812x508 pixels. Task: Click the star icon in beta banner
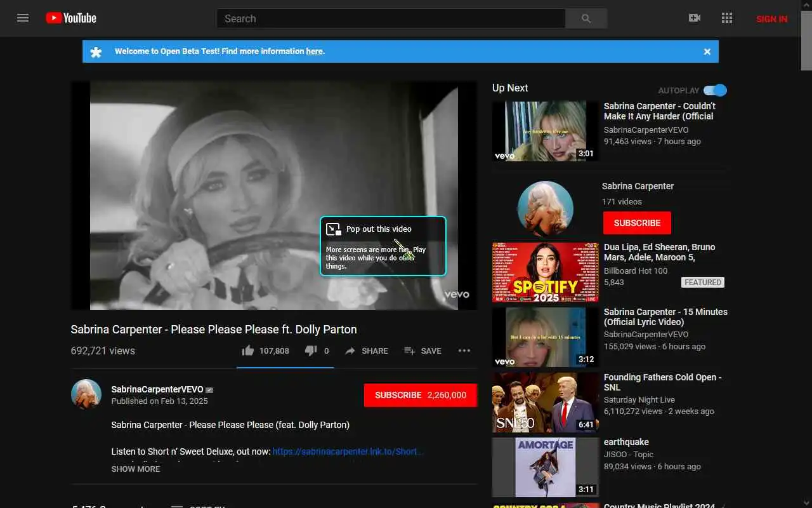96,51
